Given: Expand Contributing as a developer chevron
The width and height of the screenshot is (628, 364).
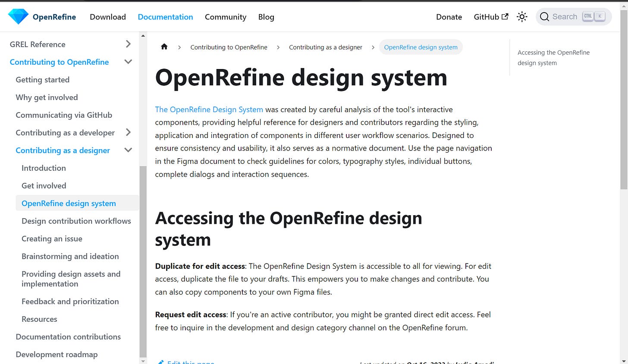Looking at the screenshot, I should (x=128, y=132).
